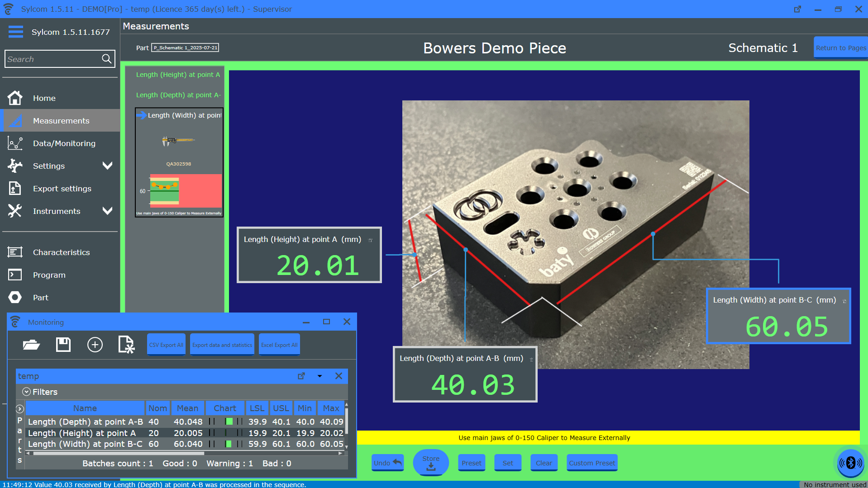The height and width of the screenshot is (488, 868).
Task: Click the new document star icon in Monitoring
Action: 126,345
